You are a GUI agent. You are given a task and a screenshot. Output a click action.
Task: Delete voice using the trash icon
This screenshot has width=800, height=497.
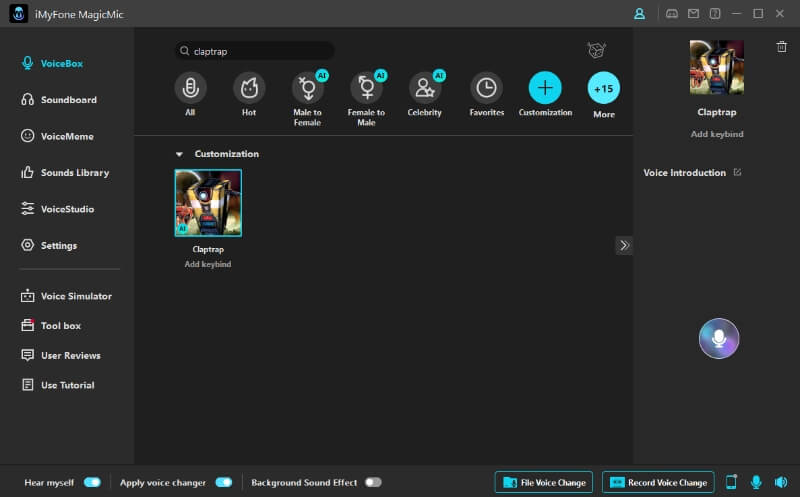coord(781,47)
